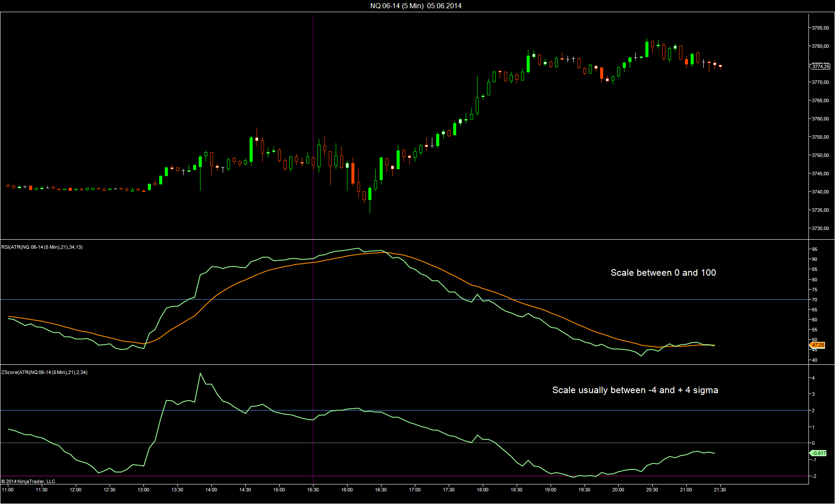This screenshot has height=504, width=835.
Task: Click the 13:00 time axis label
Action: point(143,490)
